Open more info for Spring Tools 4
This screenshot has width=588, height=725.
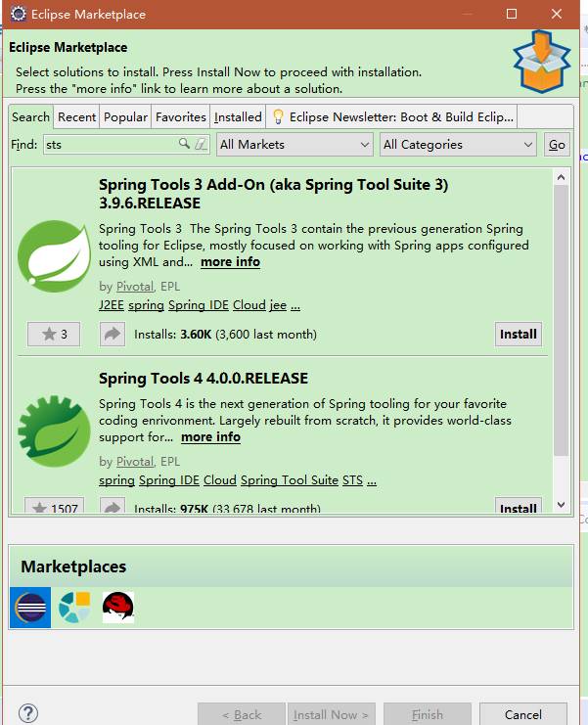[210, 437]
